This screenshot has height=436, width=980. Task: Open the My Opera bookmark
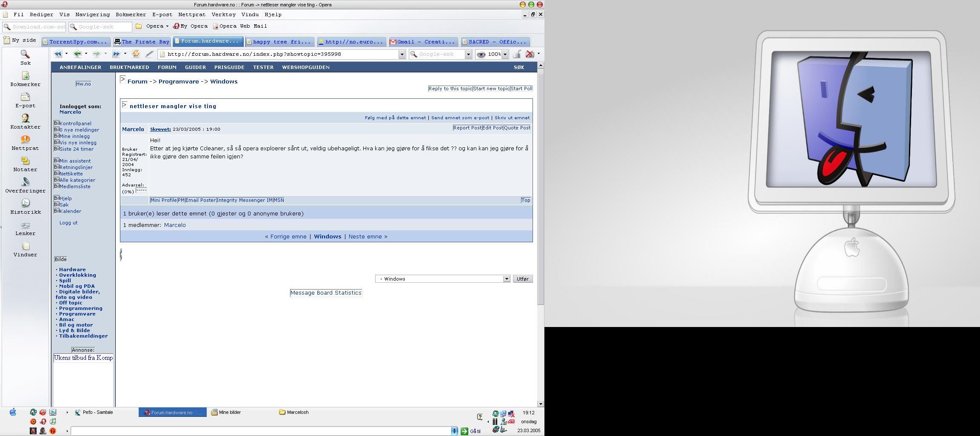[x=191, y=26]
